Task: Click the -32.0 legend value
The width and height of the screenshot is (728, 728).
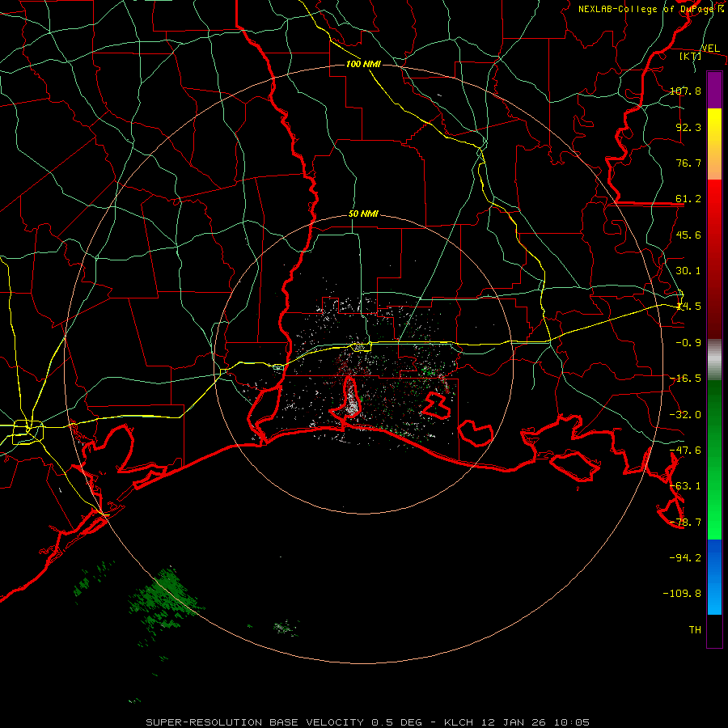Action: (x=685, y=415)
